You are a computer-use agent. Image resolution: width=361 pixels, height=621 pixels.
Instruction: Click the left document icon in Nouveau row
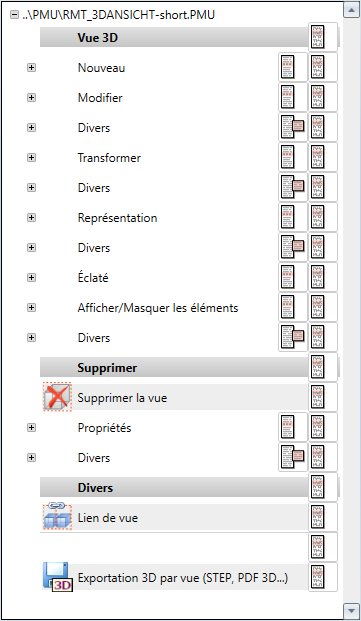pos(293,68)
